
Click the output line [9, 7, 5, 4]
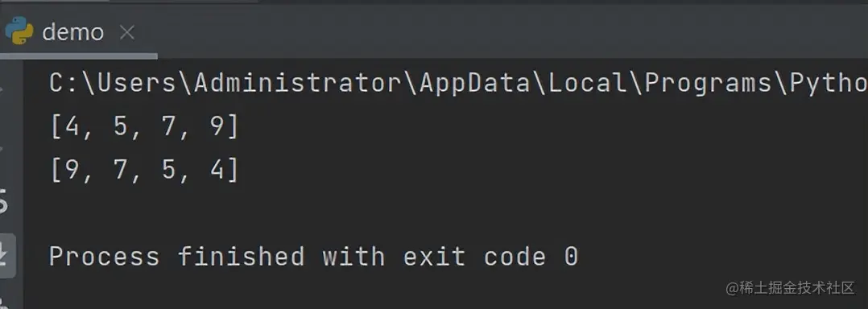[144, 171]
